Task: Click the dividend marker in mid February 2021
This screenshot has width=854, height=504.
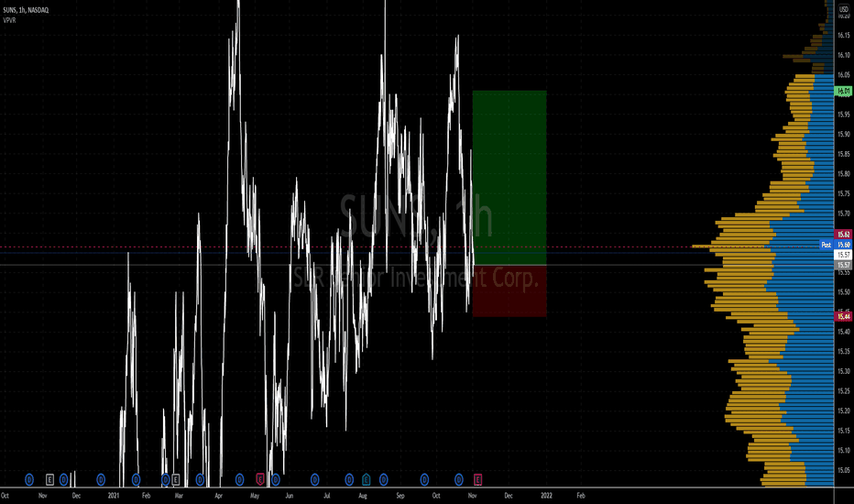Action: click(x=166, y=479)
